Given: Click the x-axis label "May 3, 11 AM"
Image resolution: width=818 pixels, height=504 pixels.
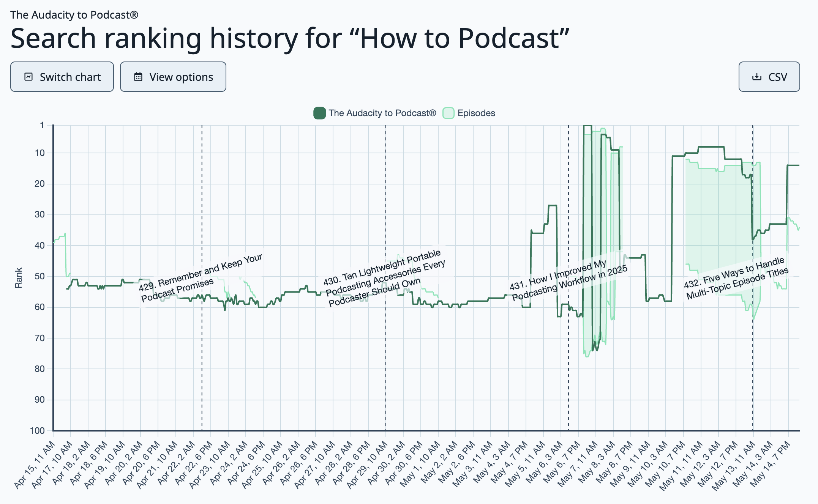Looking at the screenshot, I should click(x=474, y=464).
